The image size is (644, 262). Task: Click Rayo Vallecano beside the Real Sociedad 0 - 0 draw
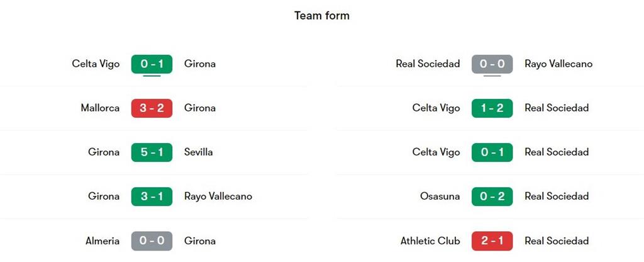coord(558,64)
